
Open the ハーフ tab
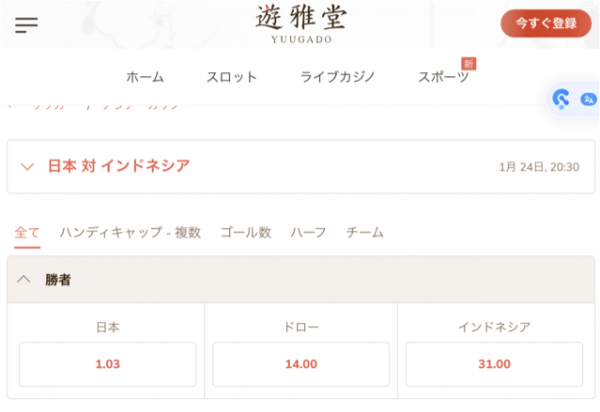coord(308,232)
